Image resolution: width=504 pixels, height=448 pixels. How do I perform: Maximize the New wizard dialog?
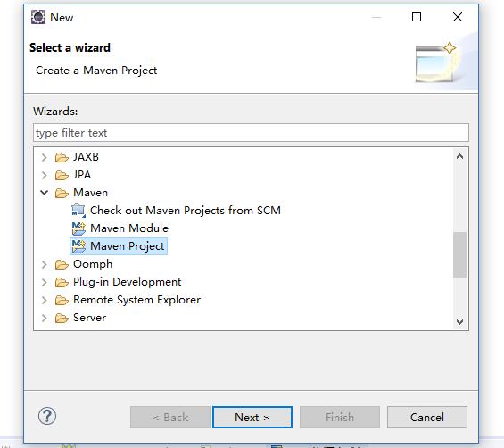417,17
